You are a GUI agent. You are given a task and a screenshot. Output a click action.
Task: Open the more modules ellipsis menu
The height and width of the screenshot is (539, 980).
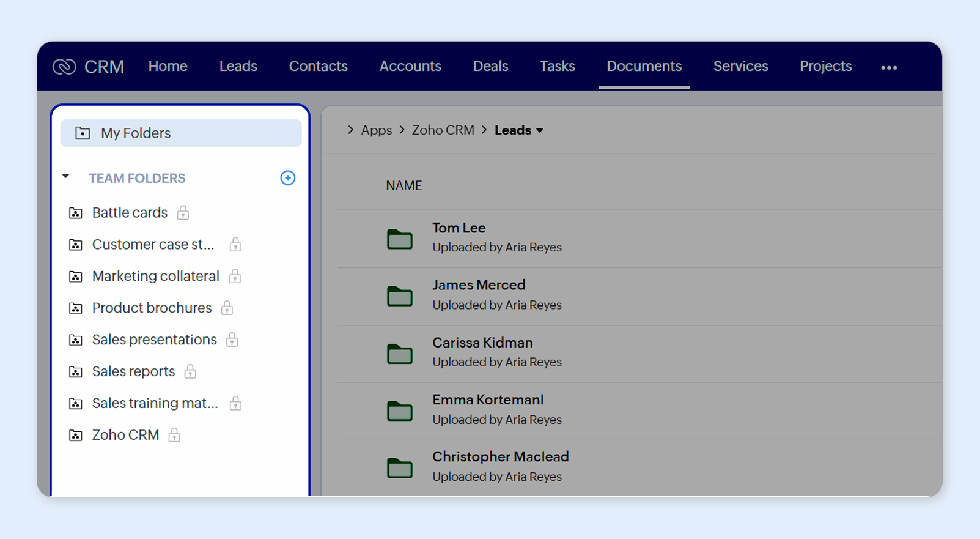[x=889, y=67]
